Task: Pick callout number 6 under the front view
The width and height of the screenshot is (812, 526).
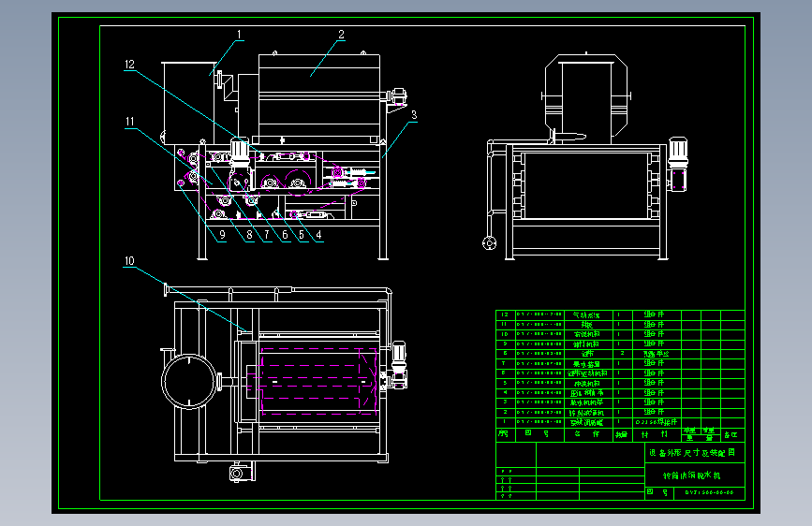Action: pos(285,235)
